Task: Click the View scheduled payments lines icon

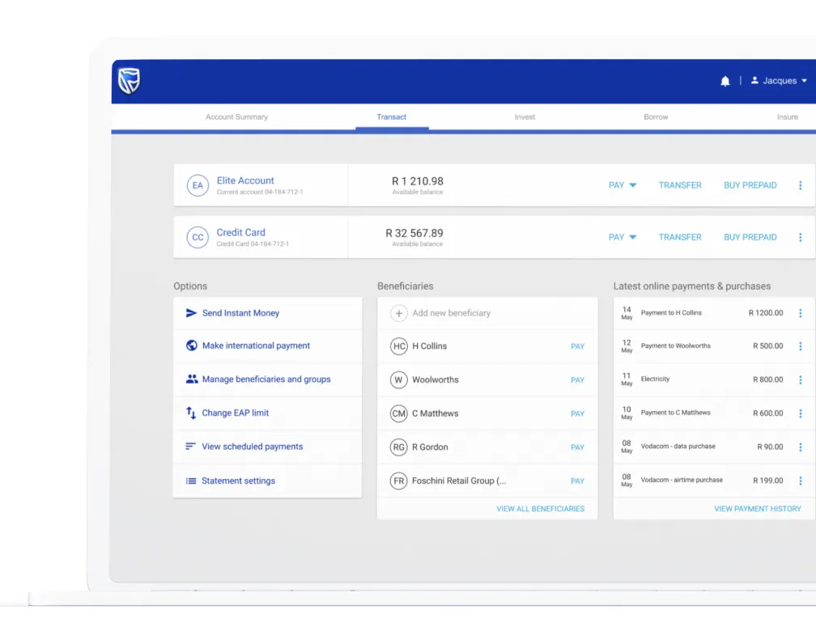Action: click(x=190, y=447)
